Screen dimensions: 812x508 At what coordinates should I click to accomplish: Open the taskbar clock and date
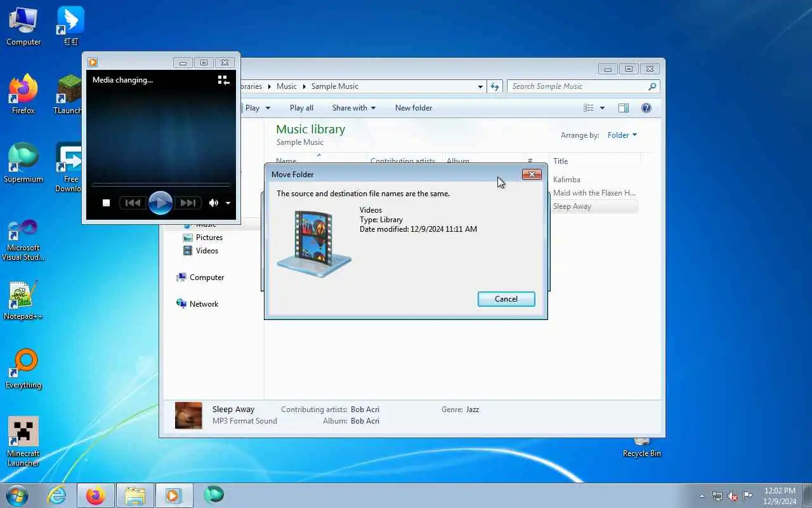coord(780,496)
